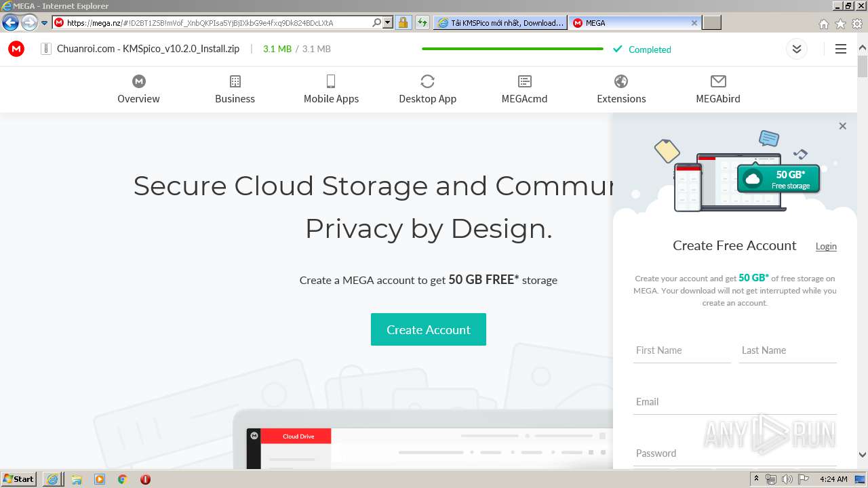The image size is (868, 488).
Task: Click the KMSpico zip filename
Action: click(148, 49)
